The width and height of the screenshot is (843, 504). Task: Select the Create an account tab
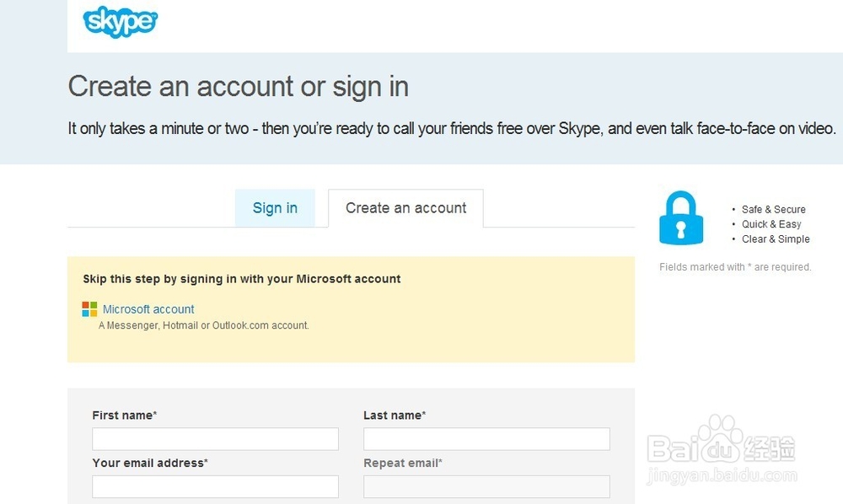tap(405, 208)
